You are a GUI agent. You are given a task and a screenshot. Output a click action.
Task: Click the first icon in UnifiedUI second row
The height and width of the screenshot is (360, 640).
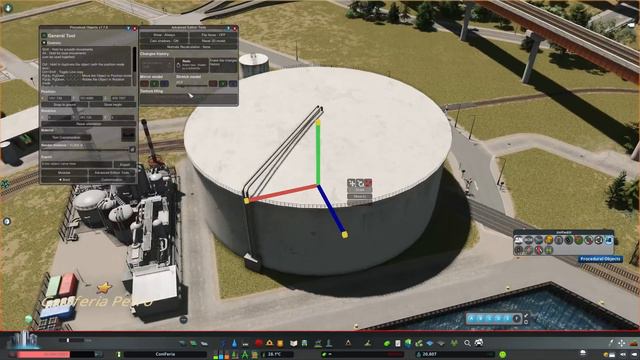[x=519, y=251]
